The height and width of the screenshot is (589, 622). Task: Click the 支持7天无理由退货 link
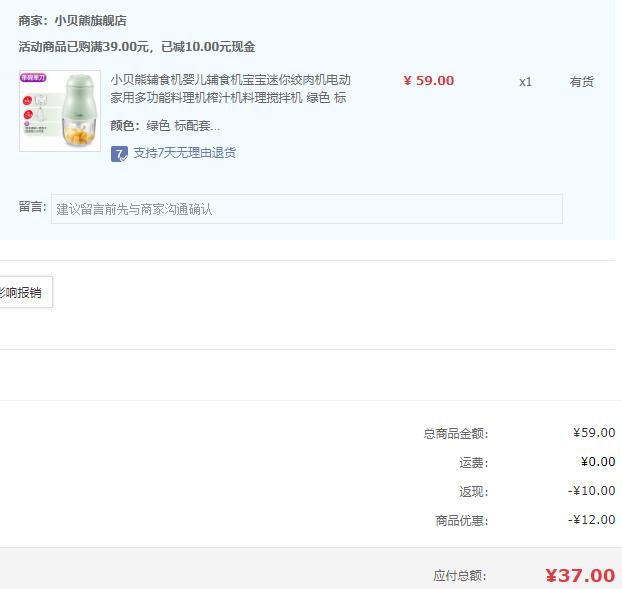tap(184, 153)
